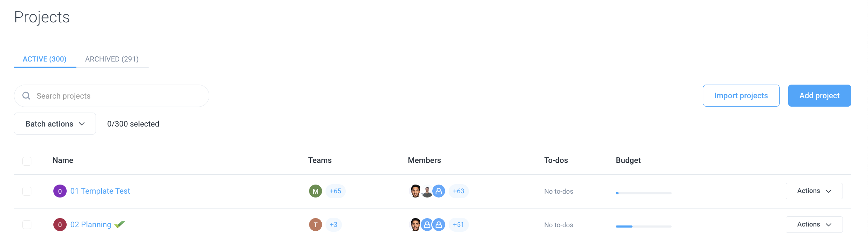
Task: Click +65 teams count badge
Action: [x=336, y=191]
